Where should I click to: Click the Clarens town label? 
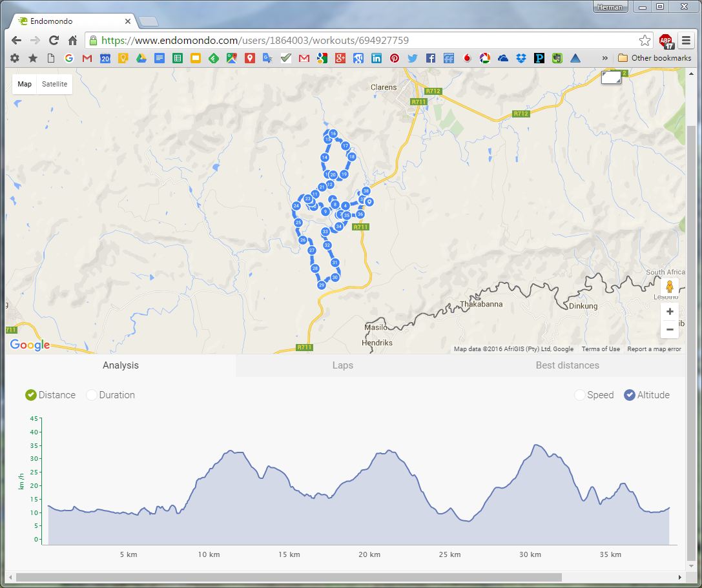click(x=384, y=87)
